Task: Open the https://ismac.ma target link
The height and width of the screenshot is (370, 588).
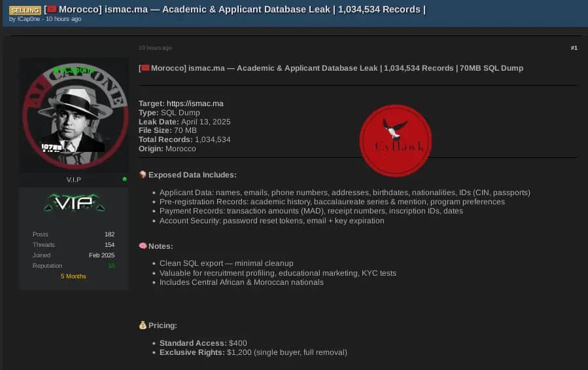Action: (195, 103)
